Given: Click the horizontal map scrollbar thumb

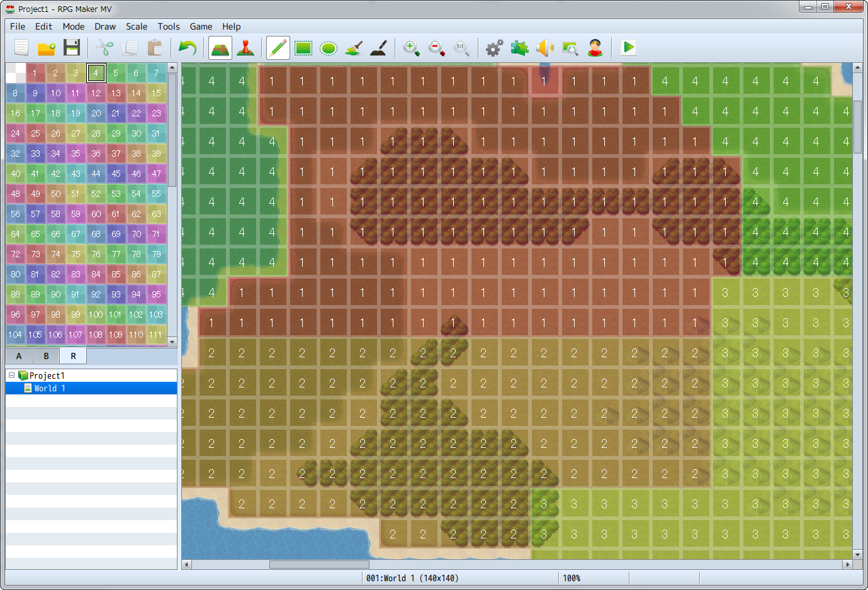Looking at the screenshot, I should pos(319,564).
